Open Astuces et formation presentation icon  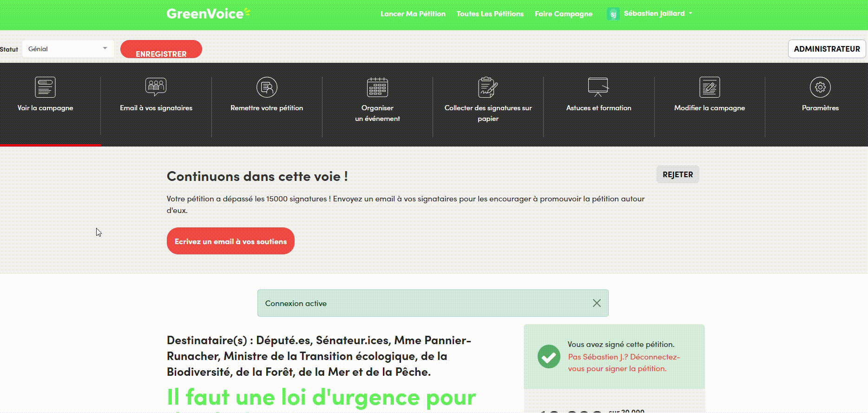click(598, 87)
